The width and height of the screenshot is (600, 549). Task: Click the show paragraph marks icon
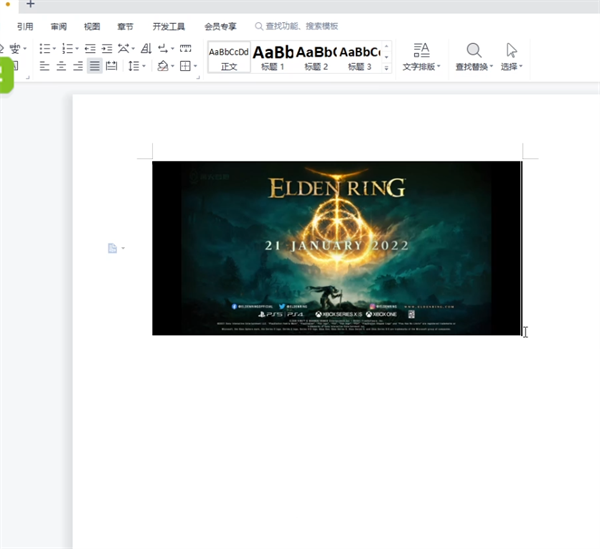click(163, 49)
